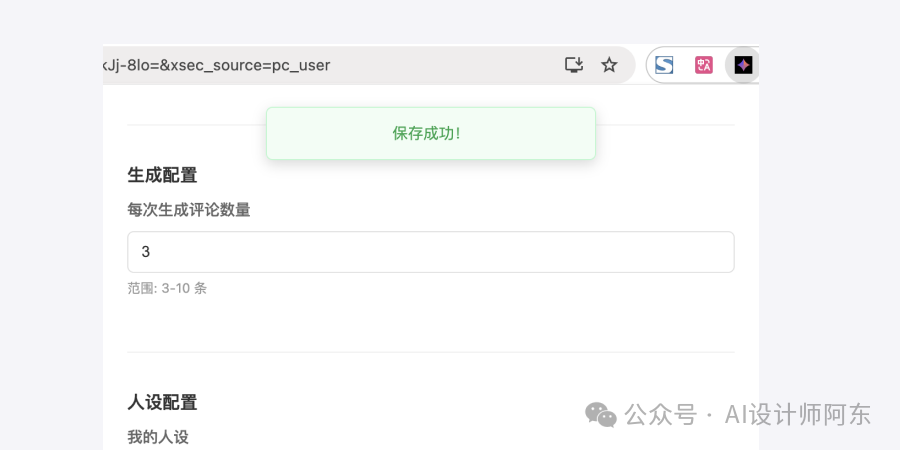Click the AI设计师阿东 watermark name
The image size is (900, 450).
click(798, 414)
